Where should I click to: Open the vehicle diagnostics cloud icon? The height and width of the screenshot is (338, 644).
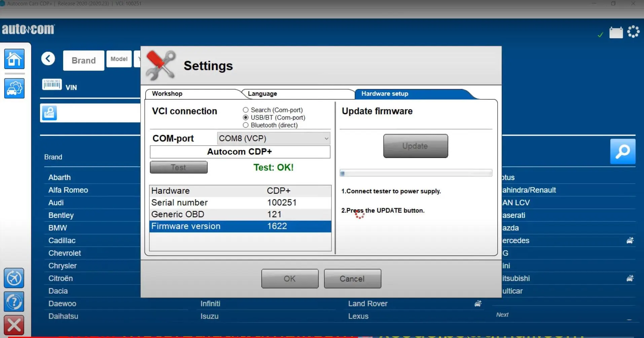point(14,88)
